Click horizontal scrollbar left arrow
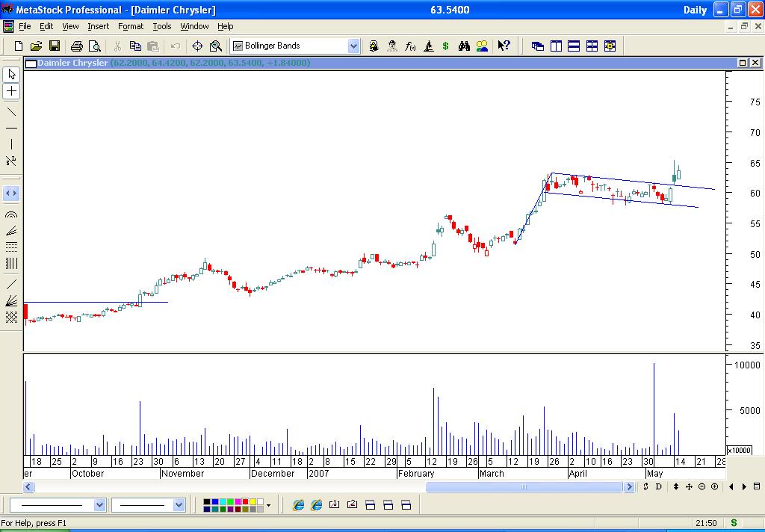 coord(28,486)
